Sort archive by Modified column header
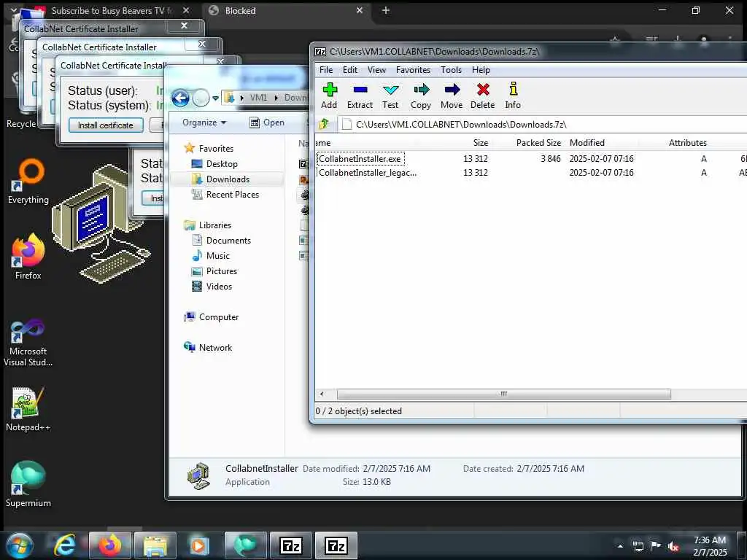The width and height of the screenshot is (747, 560). (x=587, y=143)
